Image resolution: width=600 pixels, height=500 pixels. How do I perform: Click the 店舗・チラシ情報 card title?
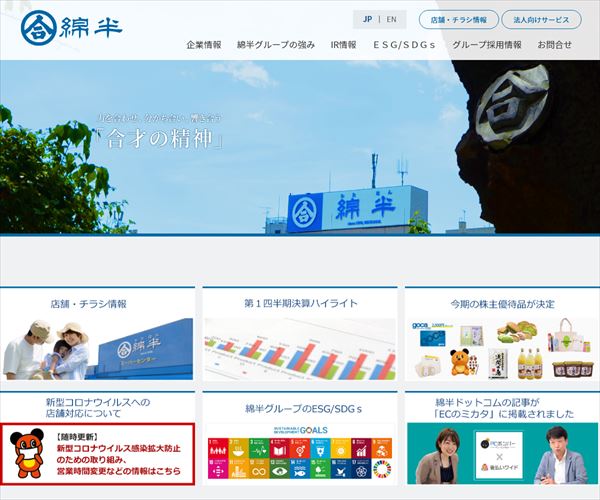[x=88, y=304]
